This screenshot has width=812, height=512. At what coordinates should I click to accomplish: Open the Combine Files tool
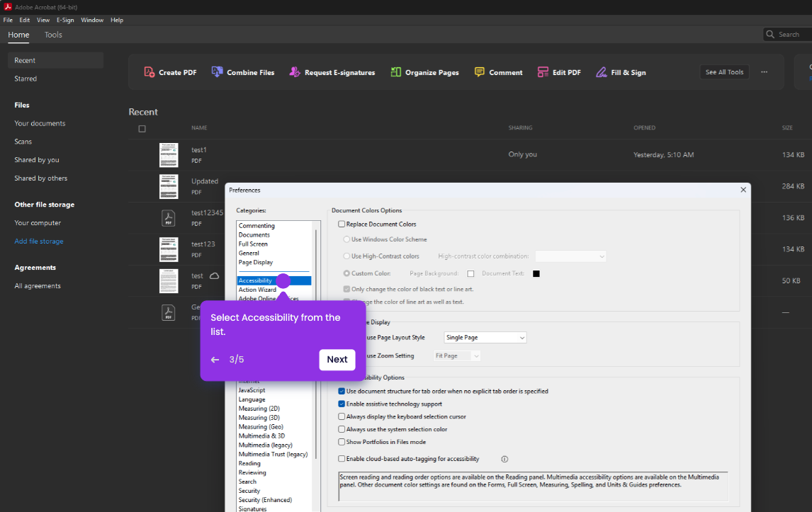(243, 72)
